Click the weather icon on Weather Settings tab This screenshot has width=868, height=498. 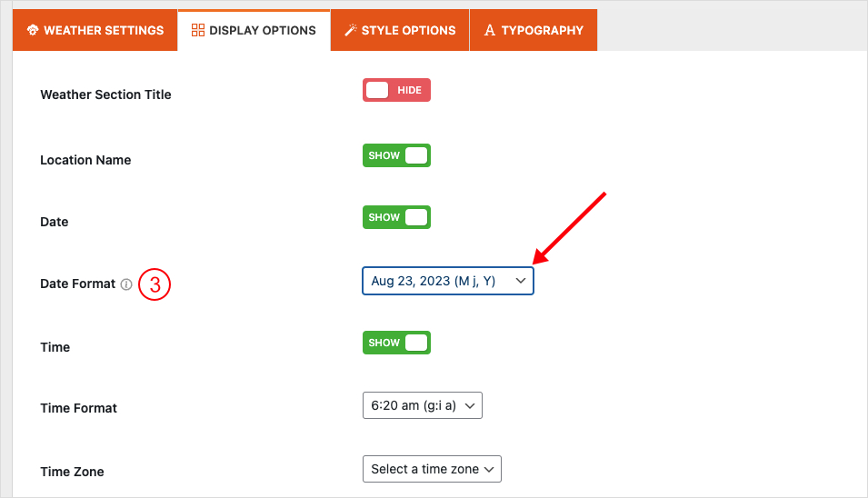coord(34,30)
